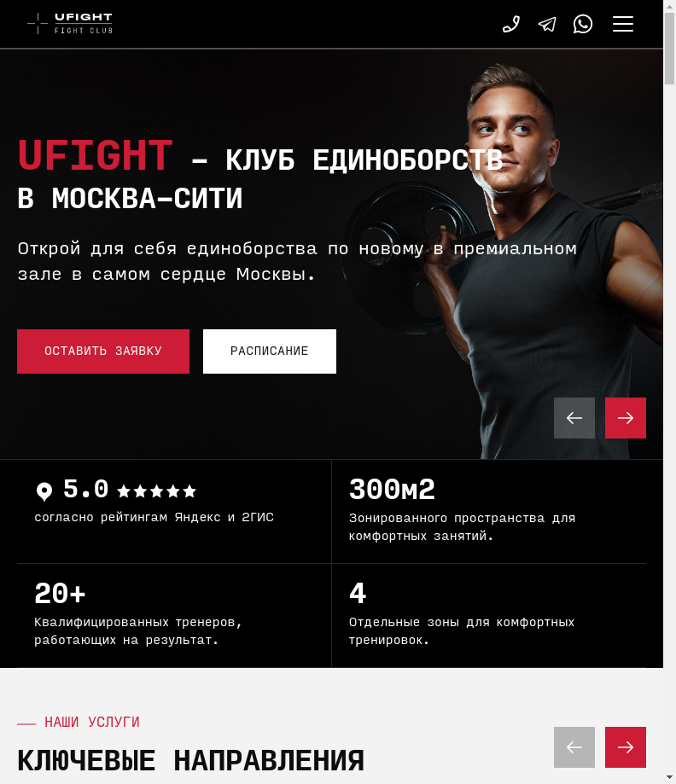Click the phone call icon in header
This screenshot has height=784, width=676.
[511, 24]
